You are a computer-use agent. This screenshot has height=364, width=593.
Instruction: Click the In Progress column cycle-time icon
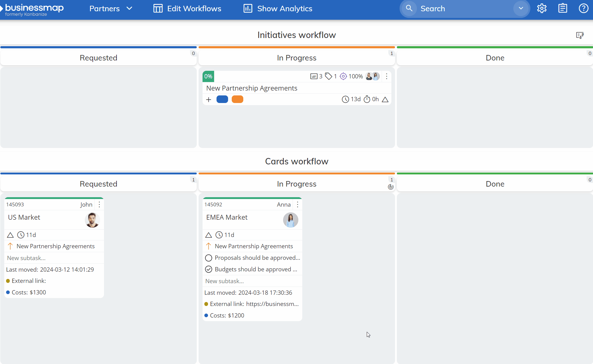coord(391,187)
